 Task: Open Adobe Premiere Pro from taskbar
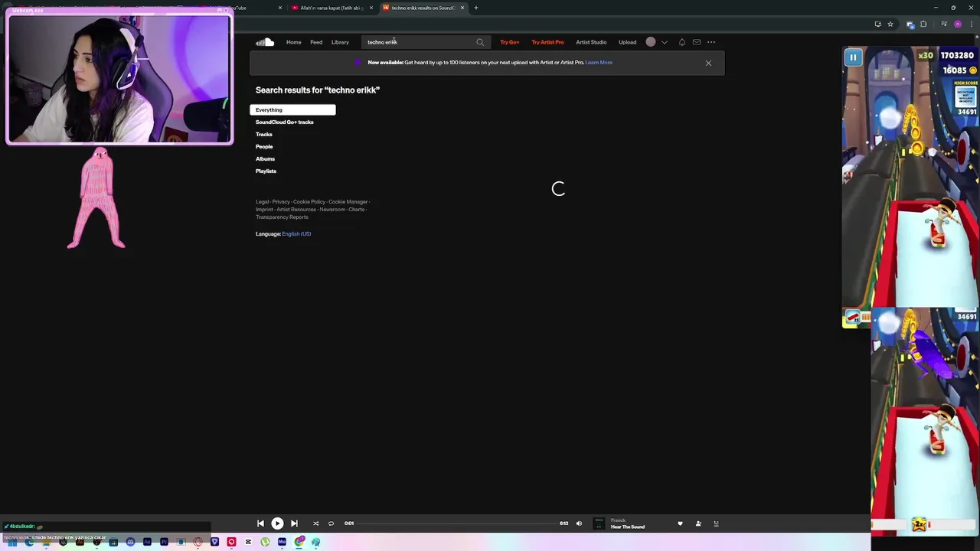[x=164, y=542]
